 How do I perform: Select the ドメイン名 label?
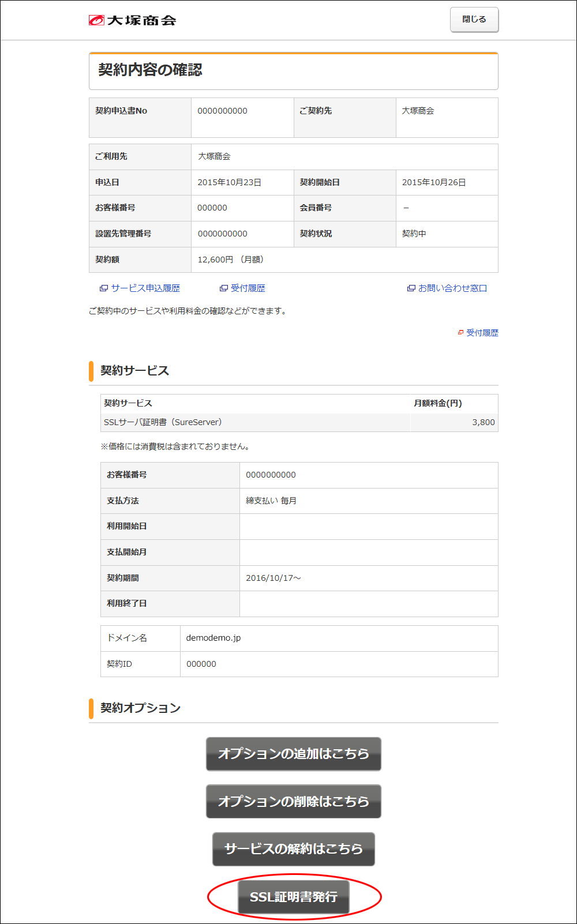(x=127, y=638)
